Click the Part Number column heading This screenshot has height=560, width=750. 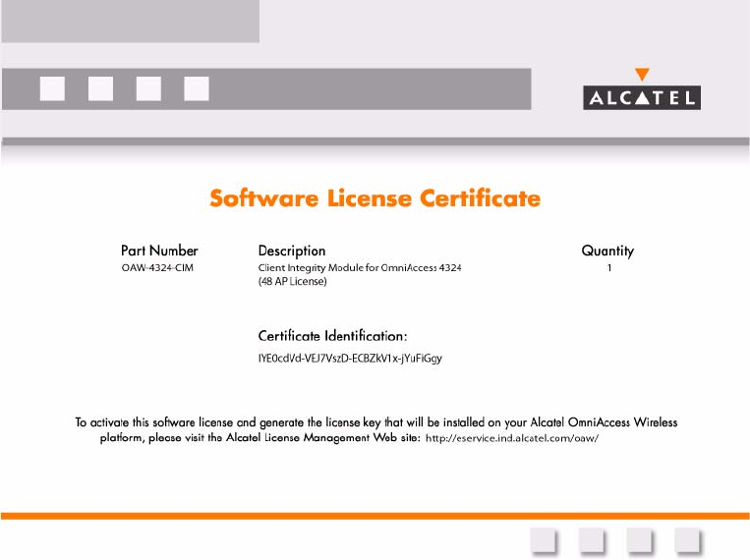coord(159,251)
